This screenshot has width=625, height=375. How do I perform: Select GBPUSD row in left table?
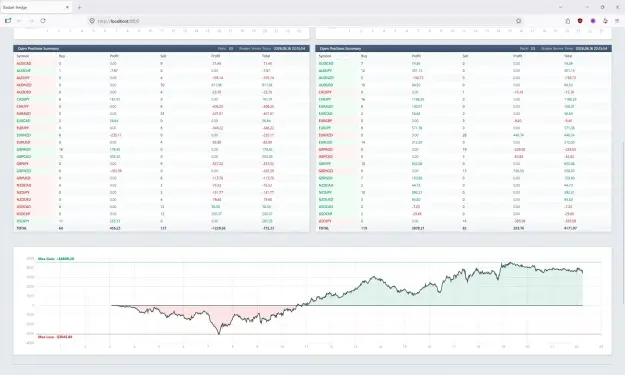[161, 178]
